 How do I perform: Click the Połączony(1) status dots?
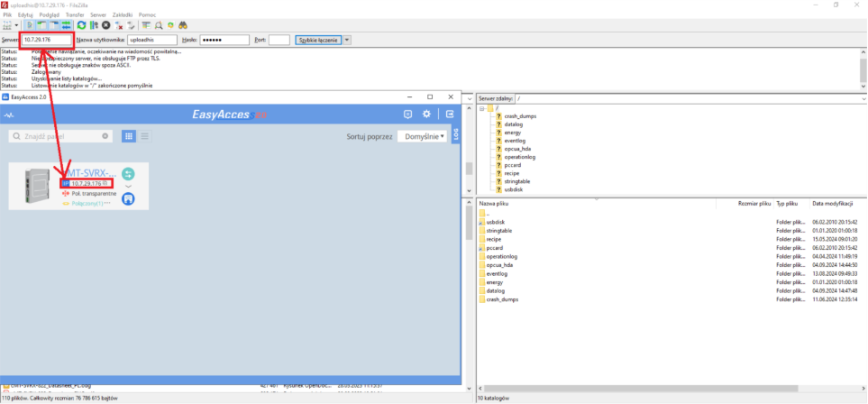pyautogui.click(x=107, y=203)
